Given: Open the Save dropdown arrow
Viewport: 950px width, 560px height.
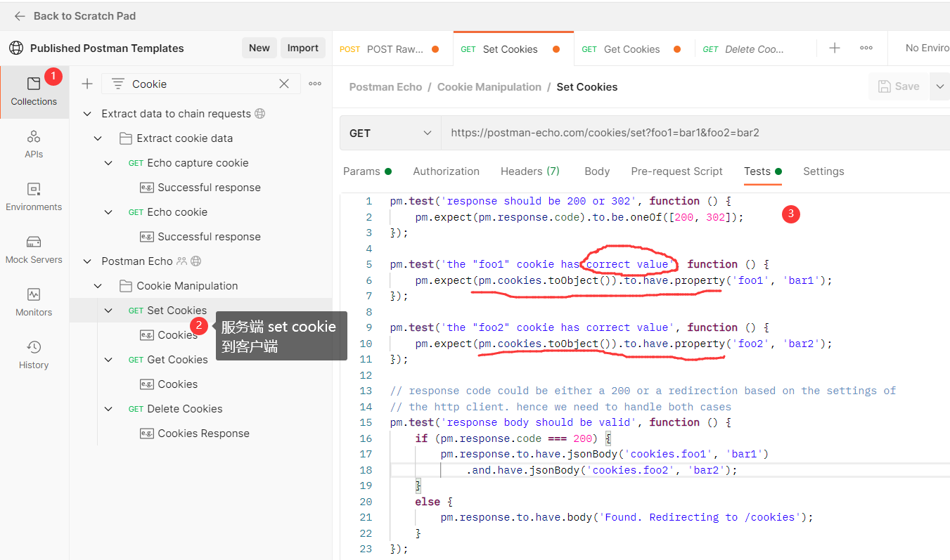Looking at the screenshot, I should (939, 86).
